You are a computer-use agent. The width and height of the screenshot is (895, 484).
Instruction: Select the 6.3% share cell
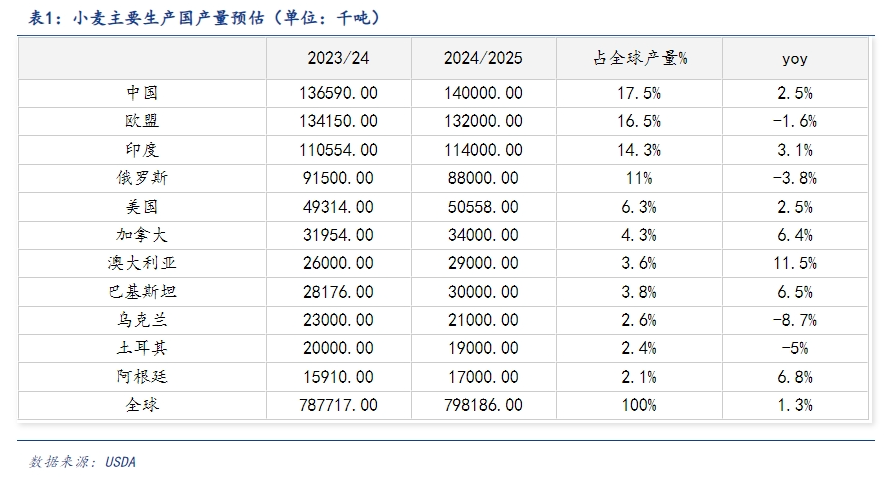tap(639, 207)
